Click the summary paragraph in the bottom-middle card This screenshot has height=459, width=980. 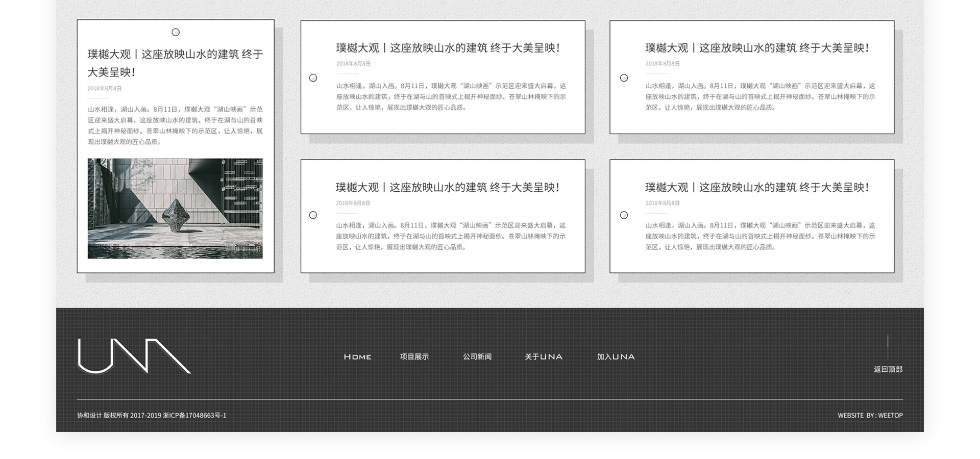(451, 236)
